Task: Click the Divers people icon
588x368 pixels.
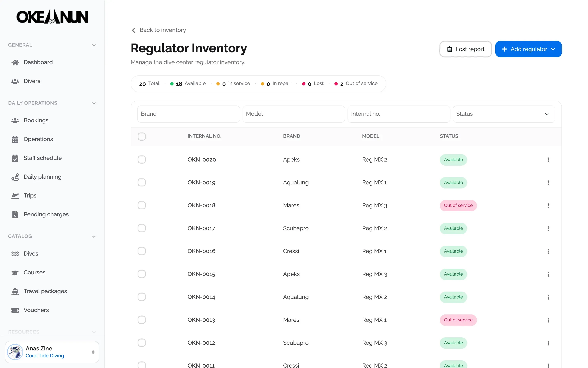Action: [x=15, y=81]
